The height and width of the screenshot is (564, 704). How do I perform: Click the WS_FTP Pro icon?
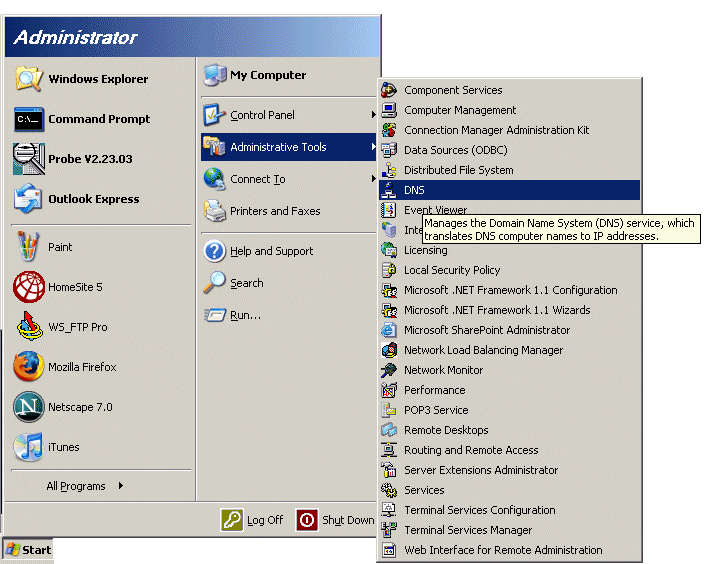(x=29, y=327)
